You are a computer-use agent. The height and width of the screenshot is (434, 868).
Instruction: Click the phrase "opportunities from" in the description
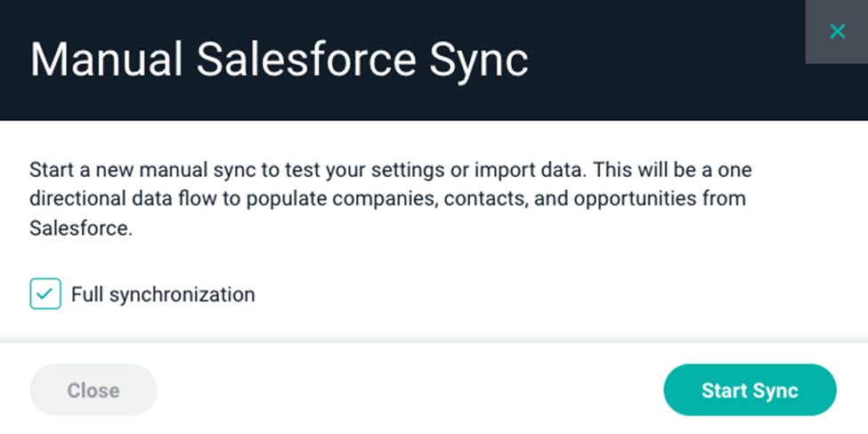pos(660,199)
